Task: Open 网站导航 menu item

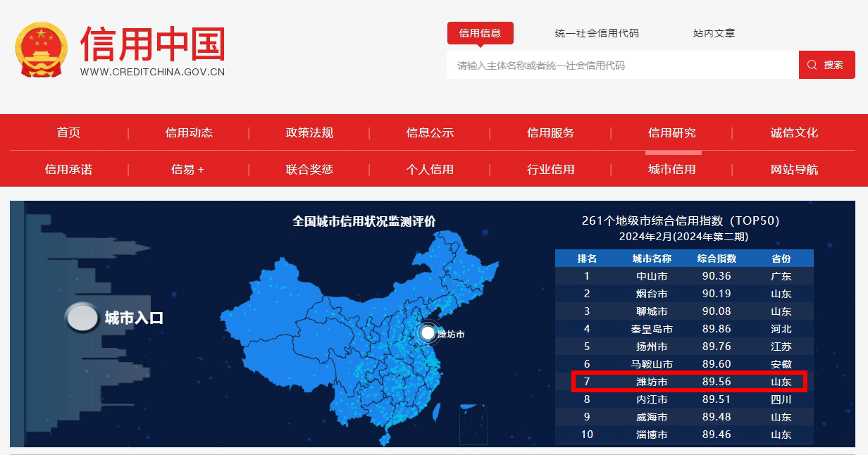Action: tap(794, 169)
